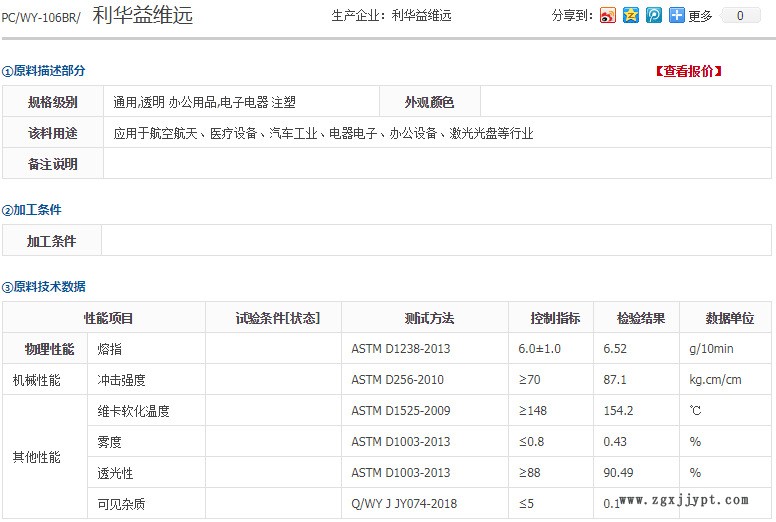This screenshot has width=776, height=522.
Task: Click the 控制指标 column header
Action: click(x=555, y=318)
